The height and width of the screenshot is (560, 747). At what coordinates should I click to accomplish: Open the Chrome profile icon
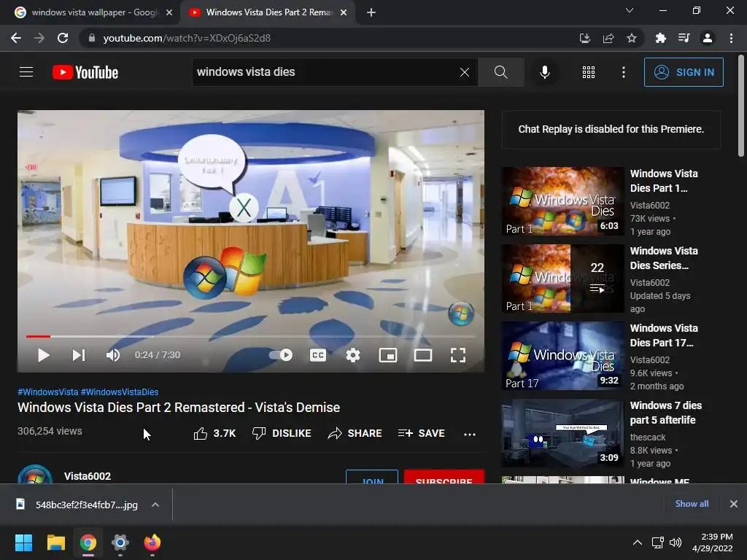pos(708,38)
